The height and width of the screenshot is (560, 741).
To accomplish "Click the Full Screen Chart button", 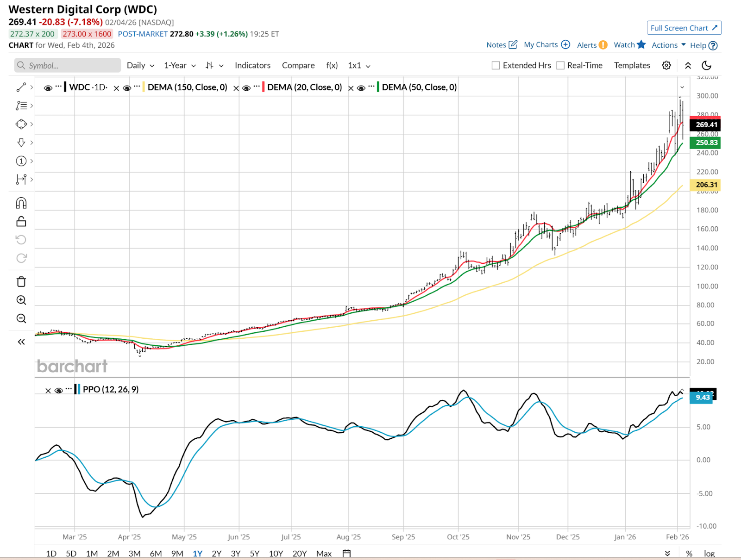I will point(684,28).
